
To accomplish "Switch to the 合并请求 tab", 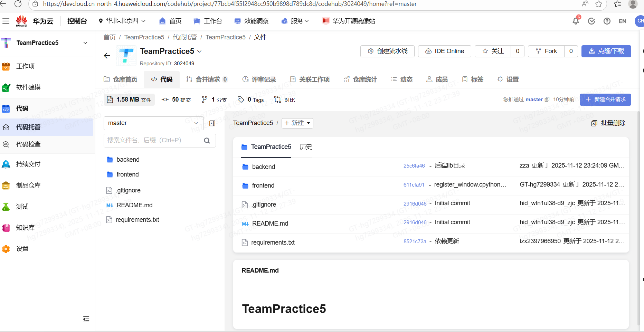I will [x=207, y=79].
